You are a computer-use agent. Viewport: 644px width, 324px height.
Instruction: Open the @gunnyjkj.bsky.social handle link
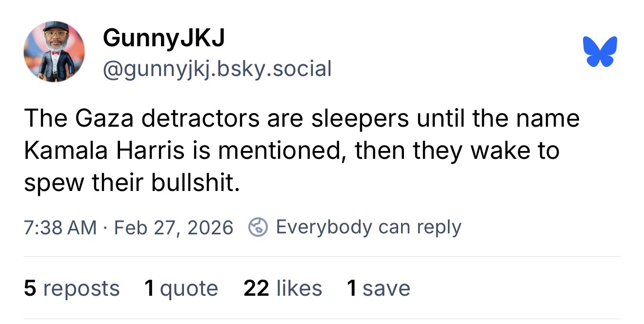tap(217, 69)
